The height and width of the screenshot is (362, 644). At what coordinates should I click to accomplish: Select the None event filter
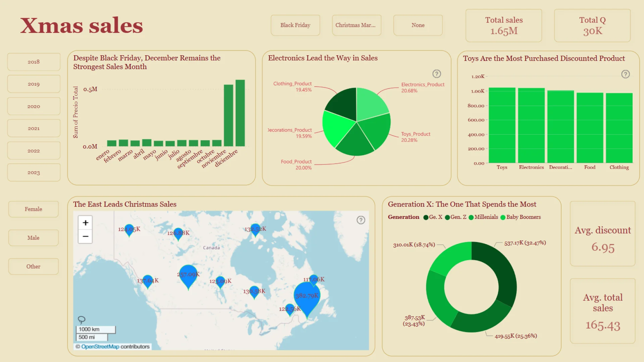pyautogui.click(x=418, y=25)
